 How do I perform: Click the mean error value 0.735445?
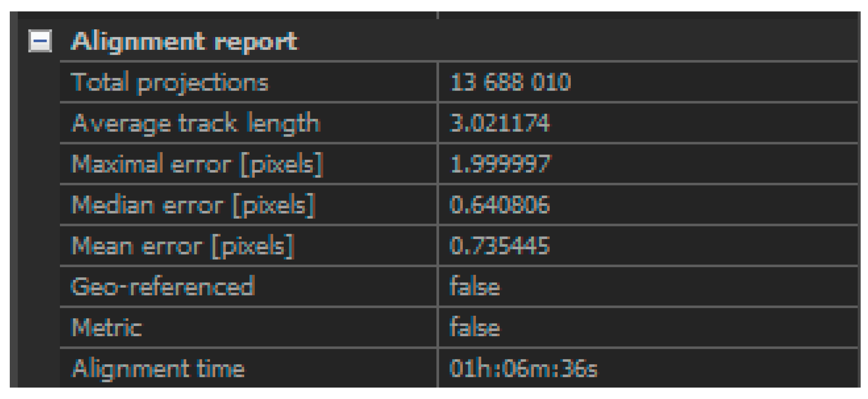click(x=499, y=246)
